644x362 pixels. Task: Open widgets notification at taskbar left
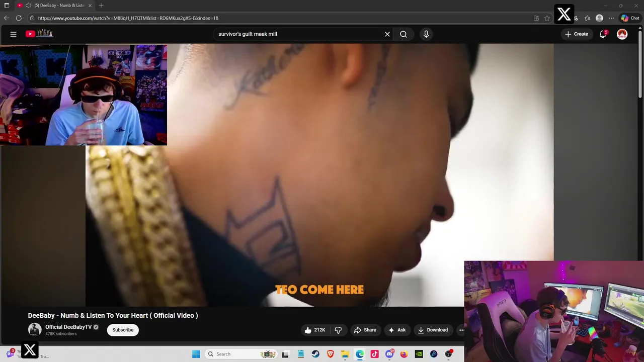click(10, 353)
